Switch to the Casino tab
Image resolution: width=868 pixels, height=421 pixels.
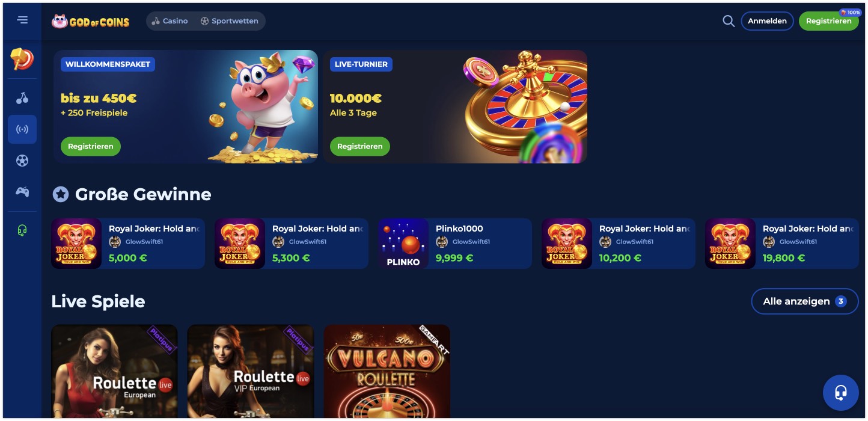pos(170,21)
